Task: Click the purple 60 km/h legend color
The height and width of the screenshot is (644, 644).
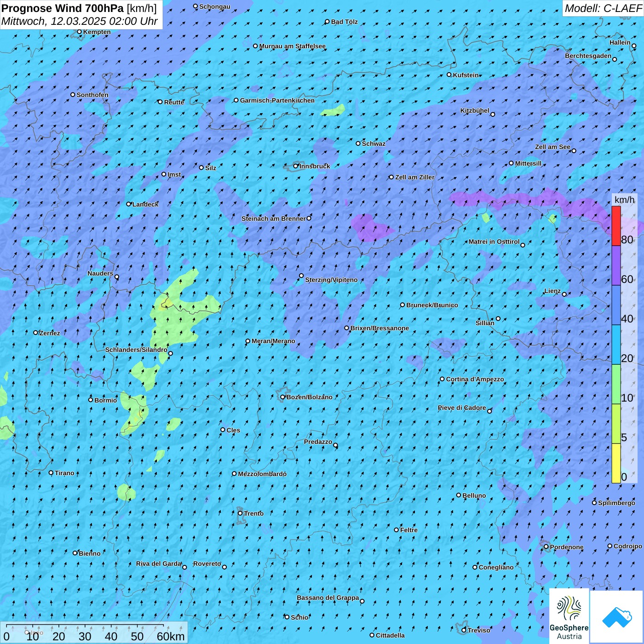Action: pyautogui.click(x=616, y=265)
